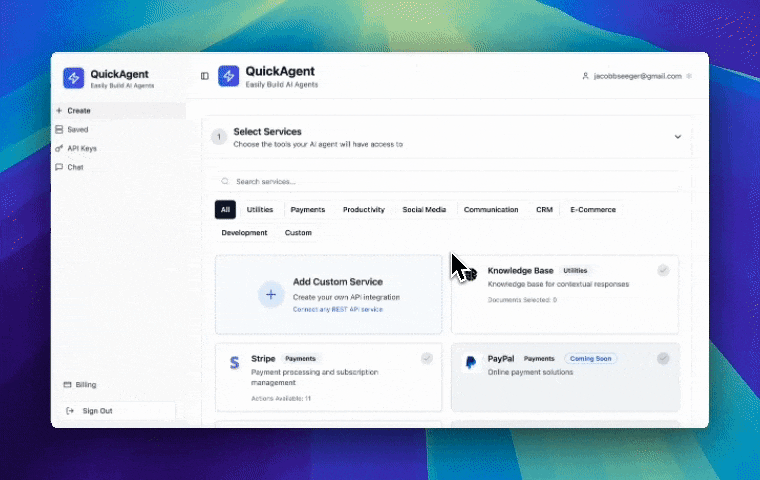Image resolution: width=760 pixels, height=480 pixels.
Task: Click the jacobbseeger@gmail.com account email
Action: tap(637, 76)
